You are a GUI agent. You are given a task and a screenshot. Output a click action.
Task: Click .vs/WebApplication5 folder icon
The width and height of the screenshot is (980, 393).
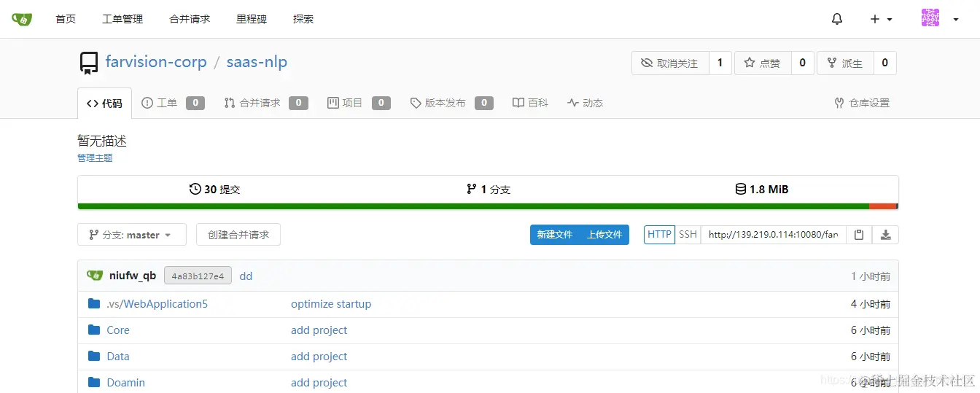point(94,303)
